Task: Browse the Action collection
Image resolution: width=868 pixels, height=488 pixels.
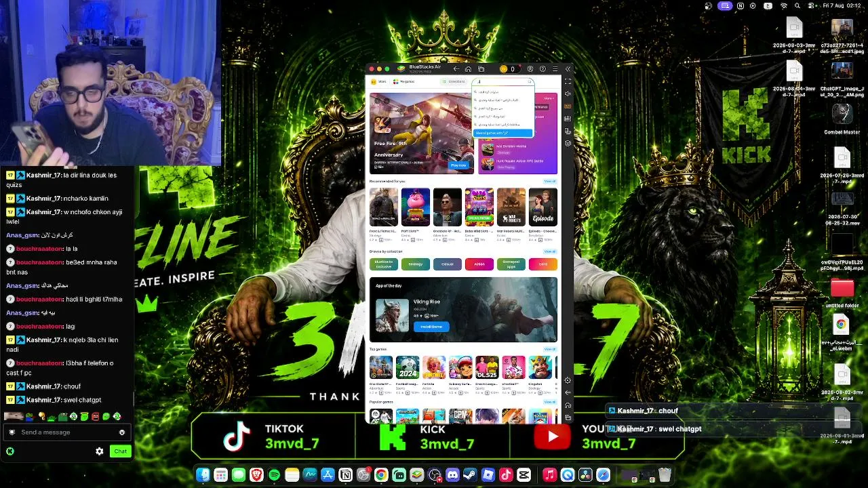Action: tap(479, 264)
